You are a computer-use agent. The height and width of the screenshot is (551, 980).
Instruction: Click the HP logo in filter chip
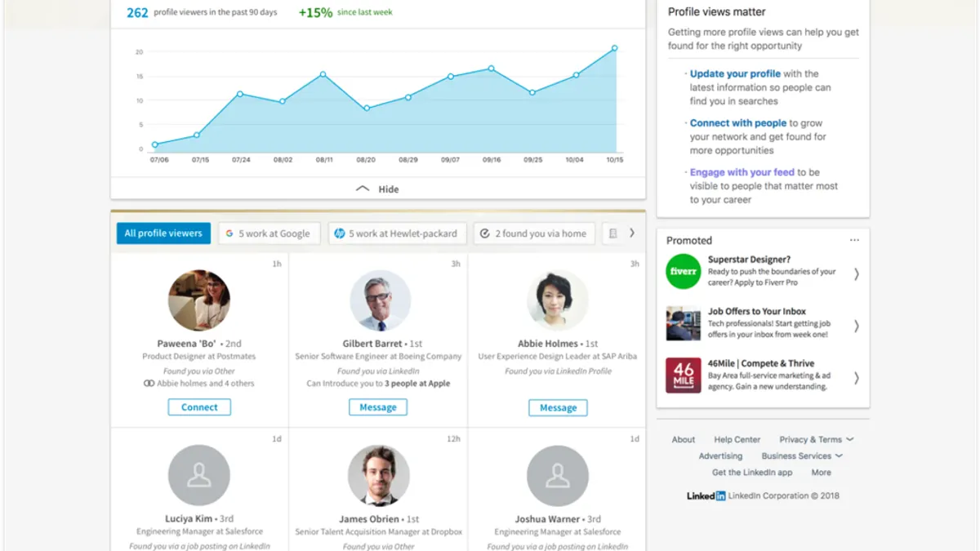pos(340,233)
